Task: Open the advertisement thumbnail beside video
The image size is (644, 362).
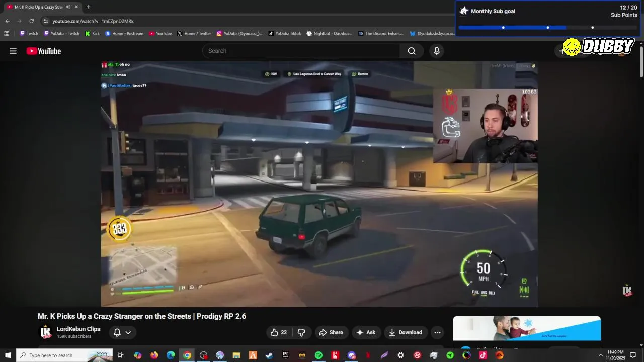Action: click(x=527, y=328)
